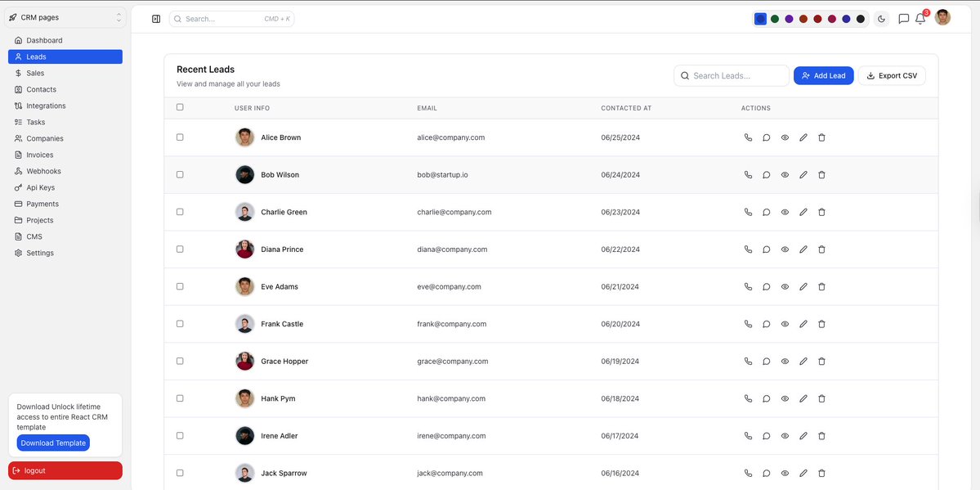
Task: Edit Diana Prince with the pencil icon
Action: pos(803,249)
